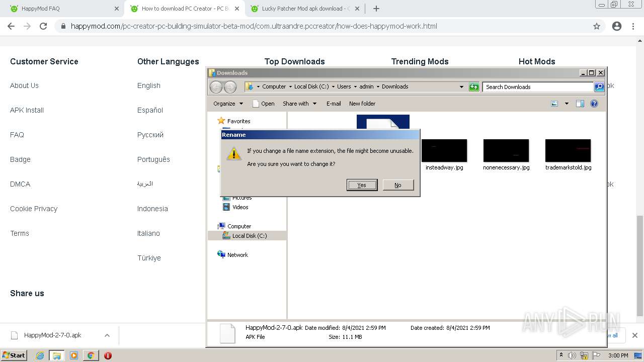Open the Chrome profile avatar menu

coord(617,26)
